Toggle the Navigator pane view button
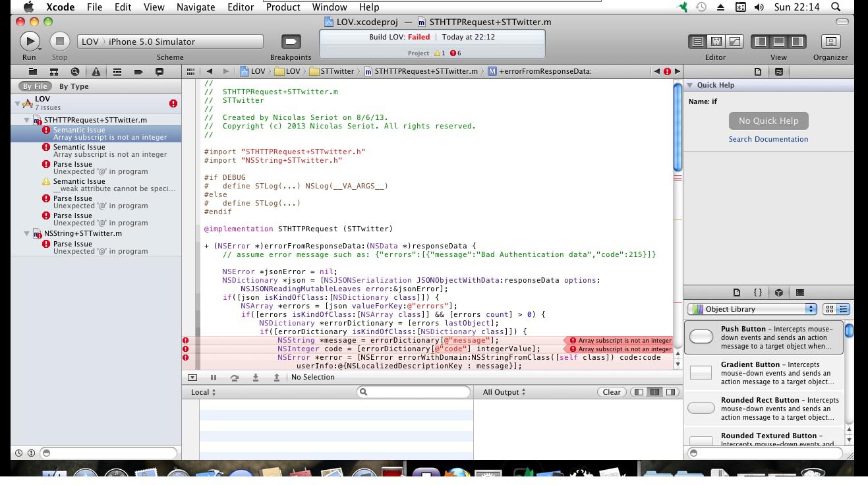868x485 pixels. 761,42
